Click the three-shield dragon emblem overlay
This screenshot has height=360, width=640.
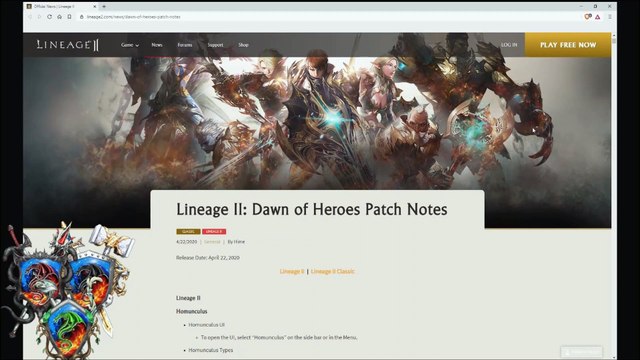click(67, 290)
